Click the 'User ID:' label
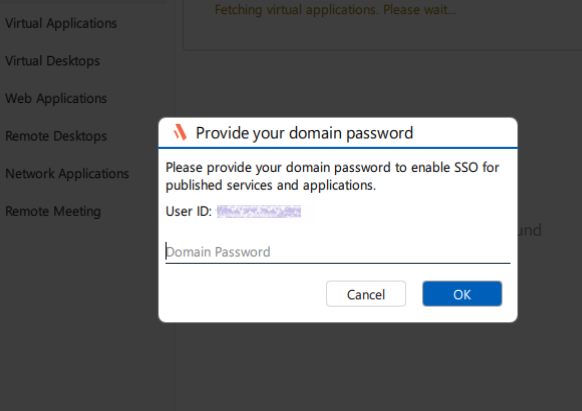Screen dimensions: 582x411 [x=189, y=211]
